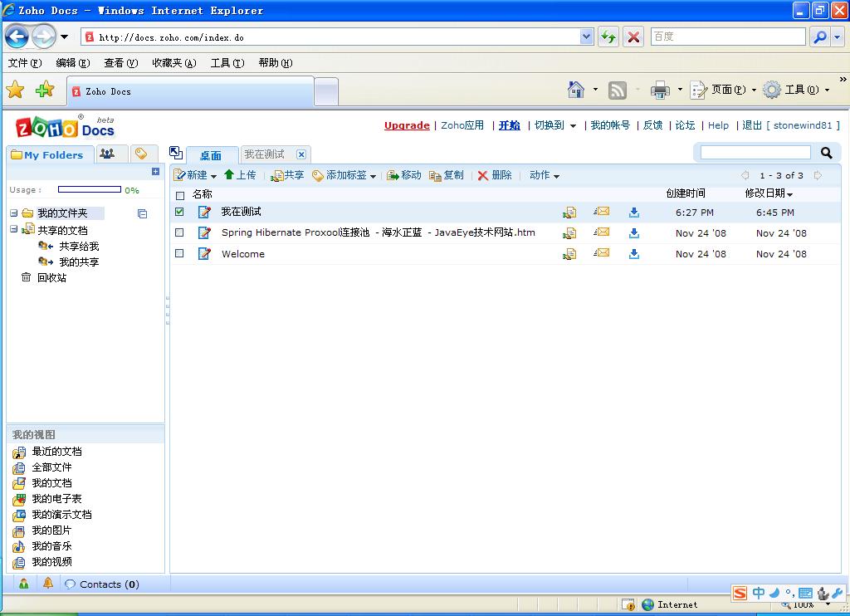Image resolution: width=850 pixels, height=616 pixels.
Task: Open the 动作 dropdown
Action: 545,175
